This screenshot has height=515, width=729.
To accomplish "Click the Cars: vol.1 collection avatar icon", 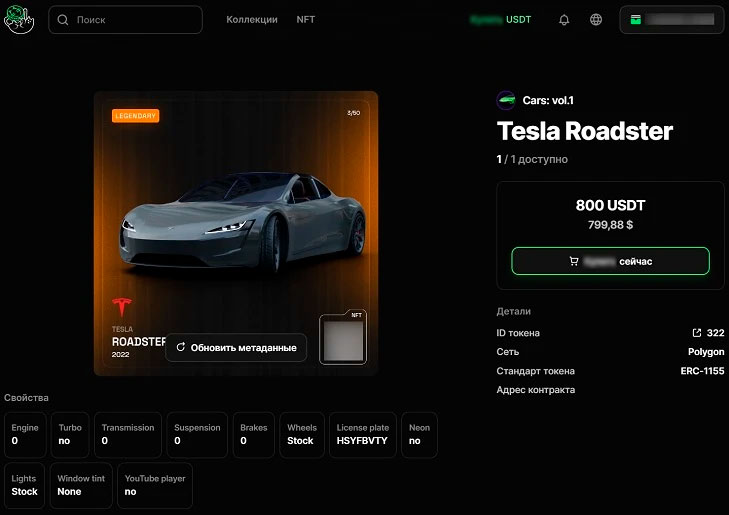I will click(x=506, y=100).
